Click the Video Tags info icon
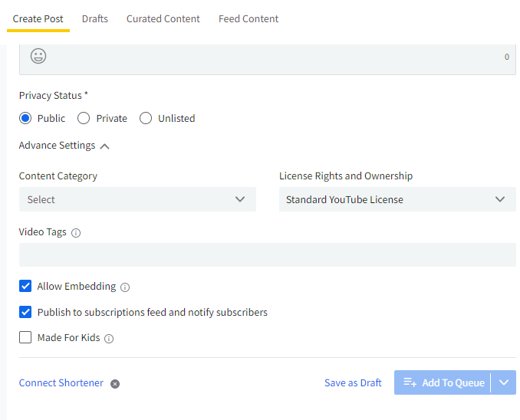 [x=76, y=233]
